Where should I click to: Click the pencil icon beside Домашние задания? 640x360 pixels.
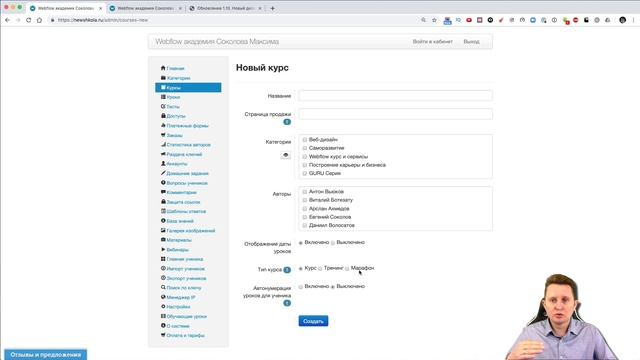(x=163, y=173)
